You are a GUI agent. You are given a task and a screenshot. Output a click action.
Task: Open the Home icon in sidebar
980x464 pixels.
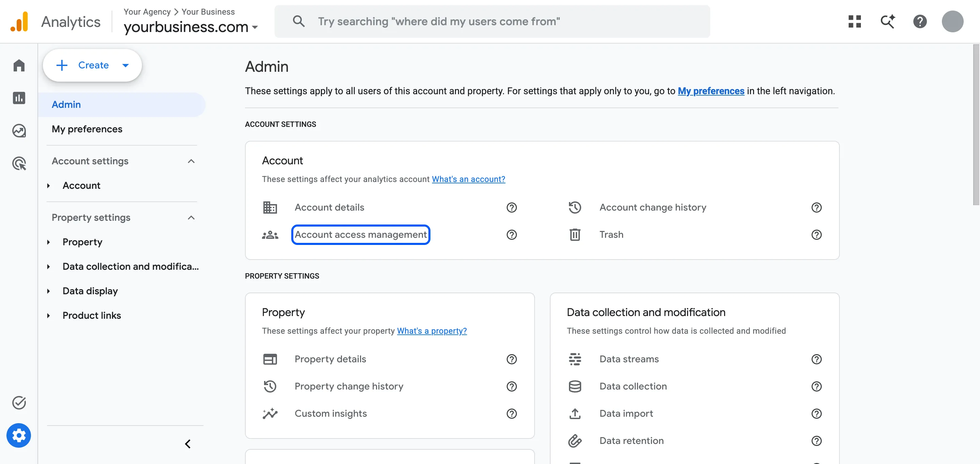tap(19, 65)
